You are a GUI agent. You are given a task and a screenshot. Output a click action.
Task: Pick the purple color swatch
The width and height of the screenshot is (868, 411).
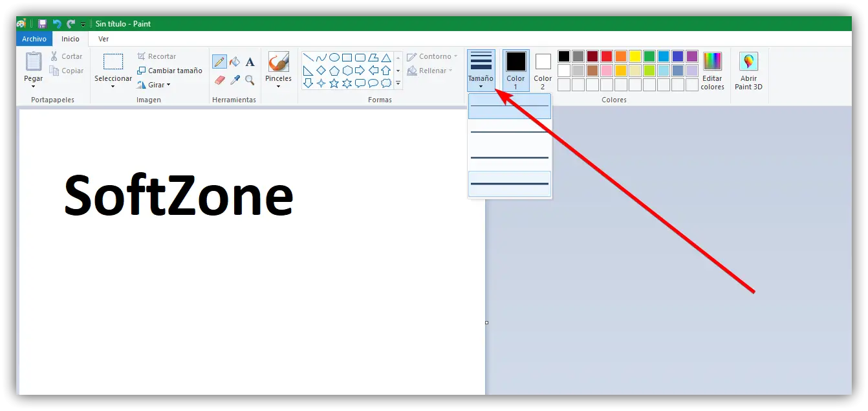pyautogui.click(x=692, y=56)
